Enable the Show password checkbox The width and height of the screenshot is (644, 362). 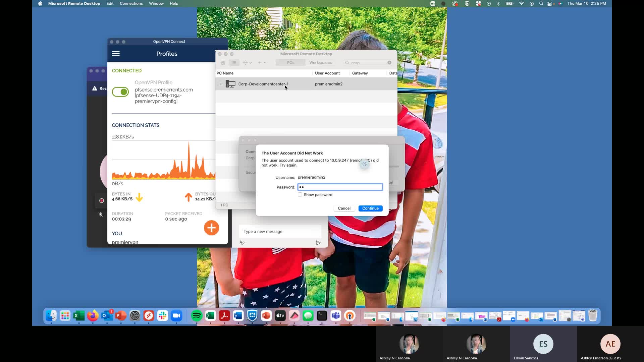coord(300,194)
